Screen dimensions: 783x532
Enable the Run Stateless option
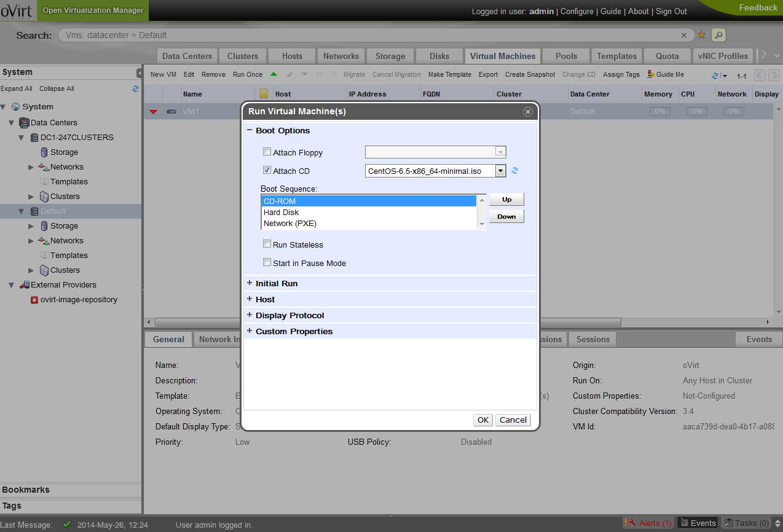(x=267, y=244)
